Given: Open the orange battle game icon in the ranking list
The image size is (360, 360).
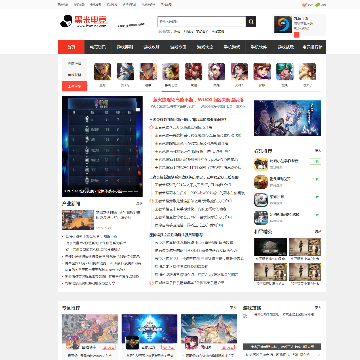Looking at the screenshot, I should (x=261, y=182).
